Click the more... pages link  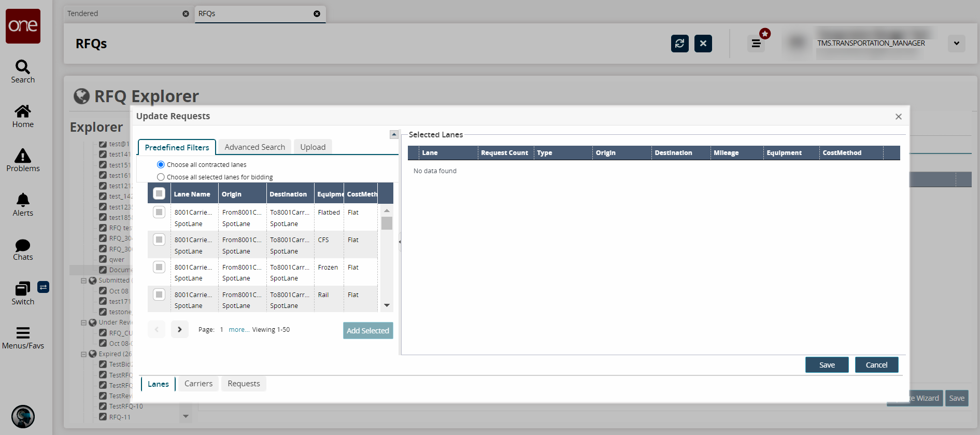(x=239, y=330)
